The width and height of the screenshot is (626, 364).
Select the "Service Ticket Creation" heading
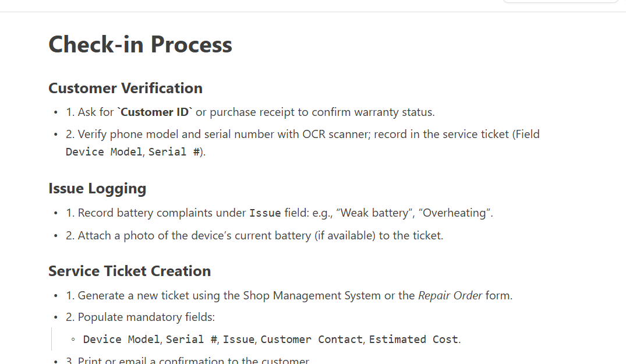point(129,271)
